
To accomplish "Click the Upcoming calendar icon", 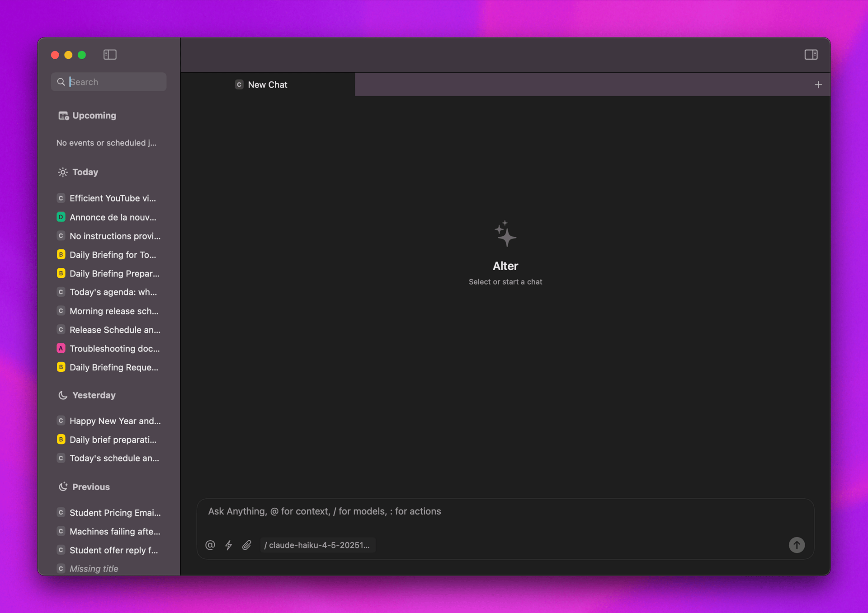I will pos(63,116).
